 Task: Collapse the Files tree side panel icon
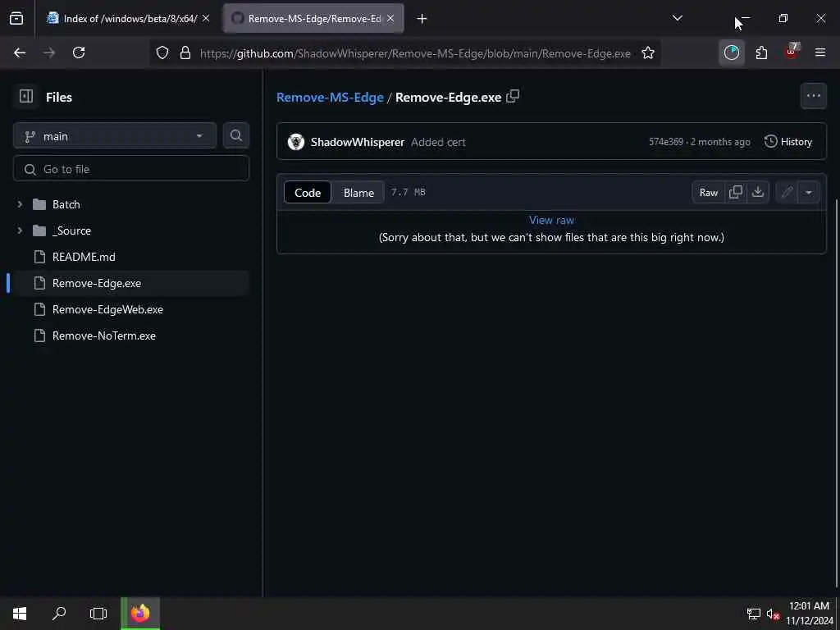click(26, 97)
